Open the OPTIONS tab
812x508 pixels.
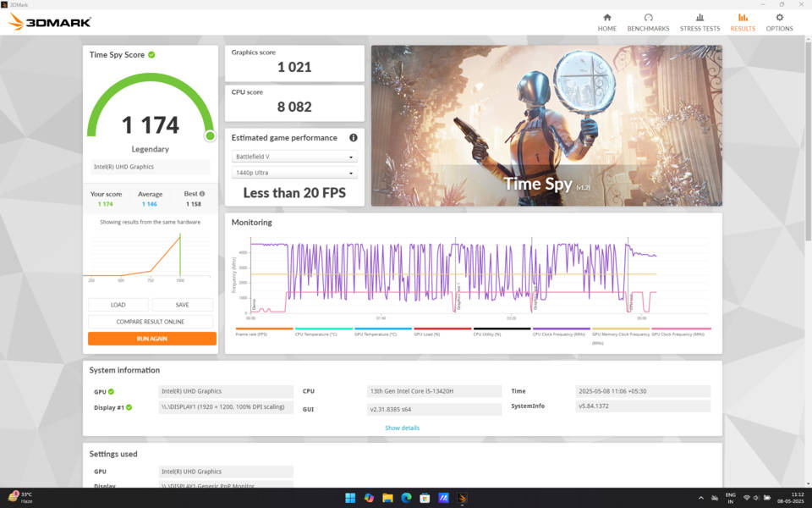(779, 23)
